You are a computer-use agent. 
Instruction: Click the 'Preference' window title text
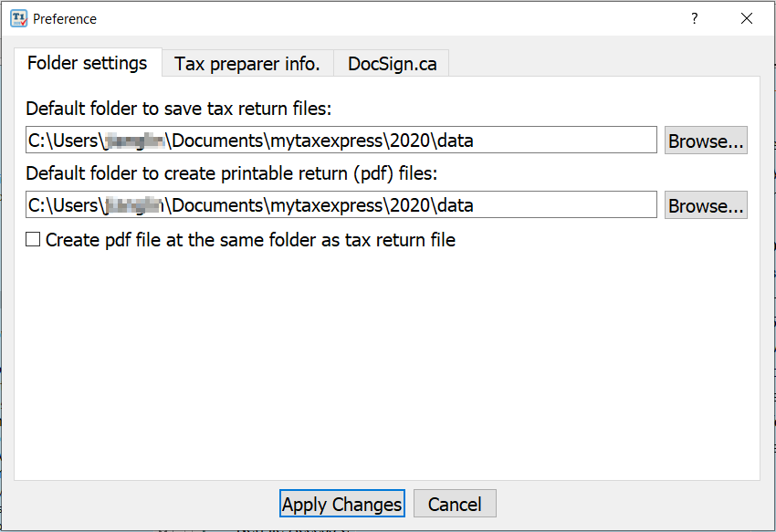click(65, 18)
